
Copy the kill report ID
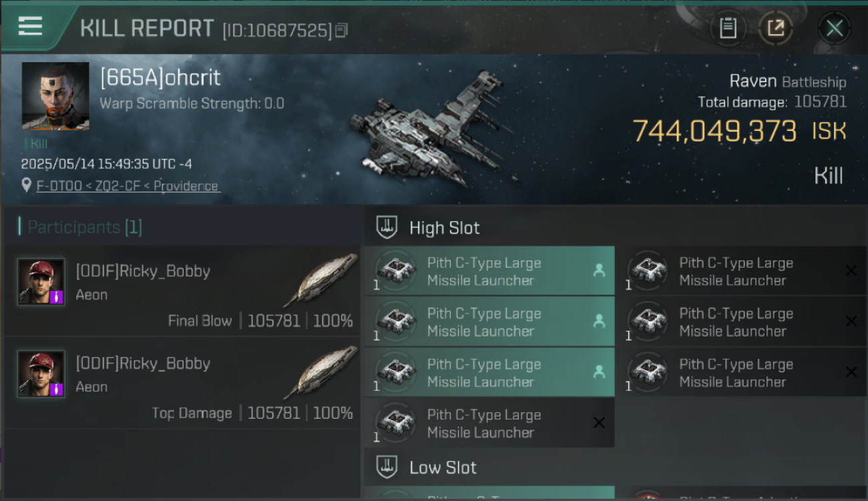(341, 30)
